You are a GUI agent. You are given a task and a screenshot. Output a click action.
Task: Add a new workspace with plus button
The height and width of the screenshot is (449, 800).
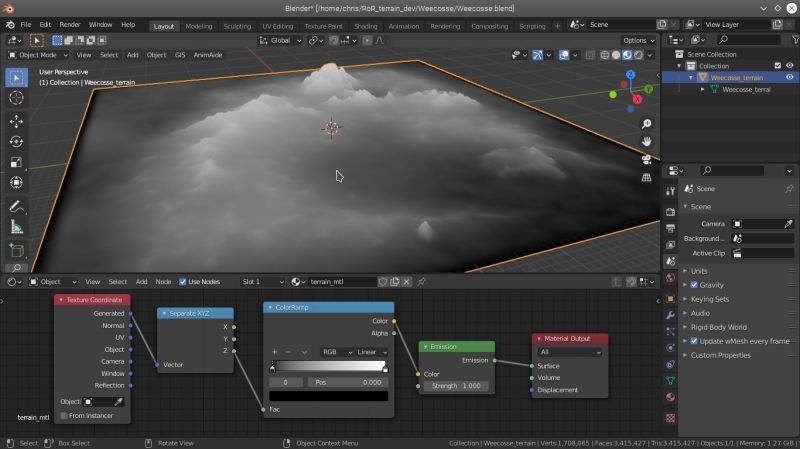(557, 26)
